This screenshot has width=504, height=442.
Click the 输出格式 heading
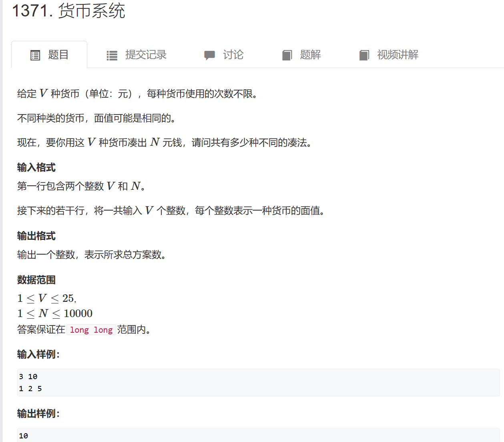[36, 236]
